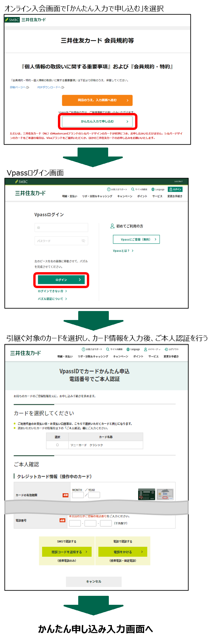This screenshot has width=217, height=644.
Task: Click the password visibility eye icon
Action: coord(84,241)
